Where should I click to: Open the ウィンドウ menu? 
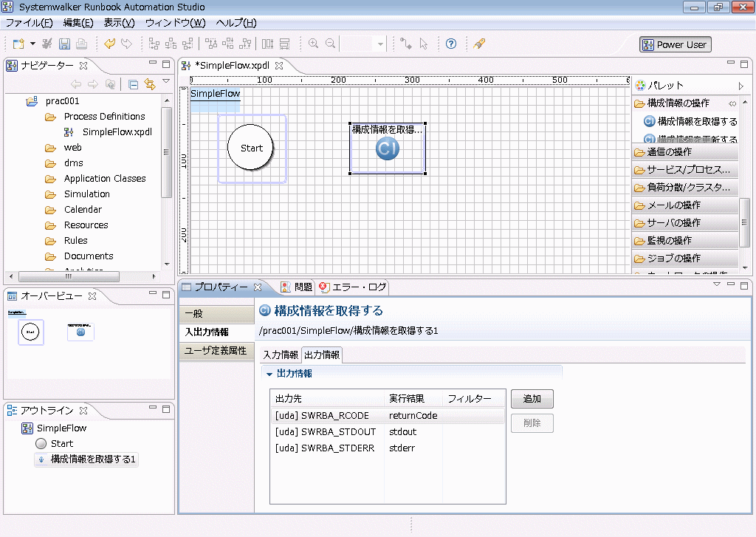point(176,23)
